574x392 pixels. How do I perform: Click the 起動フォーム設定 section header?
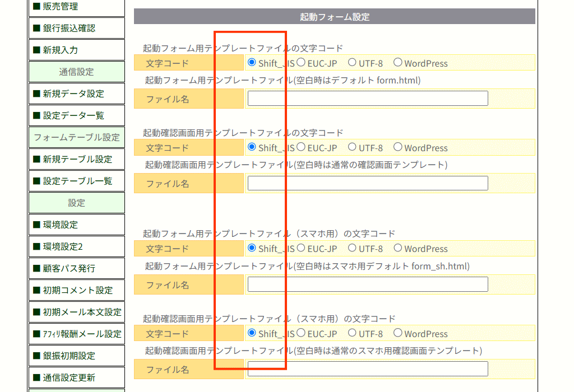[x=335, y=17]
